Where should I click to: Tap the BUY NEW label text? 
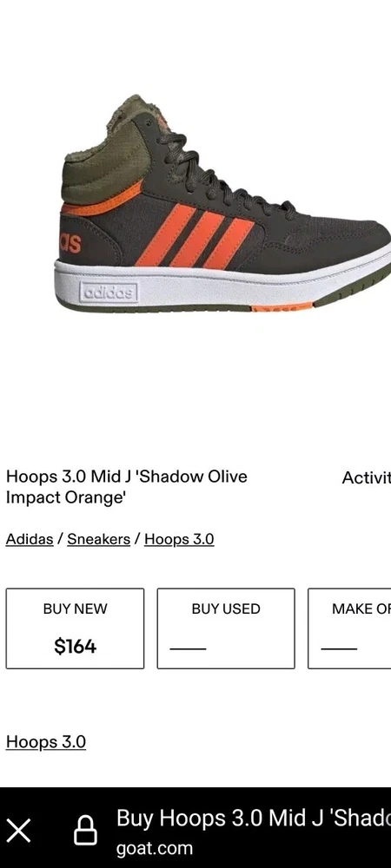click(76, 609)
